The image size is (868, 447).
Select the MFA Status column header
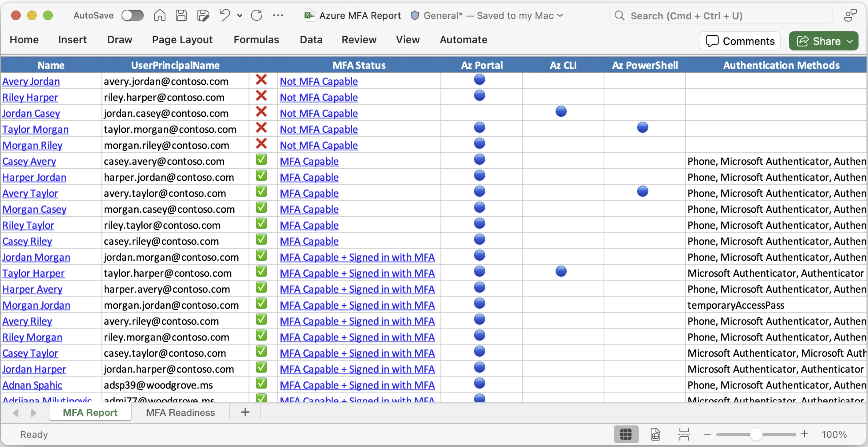(359, 65)
